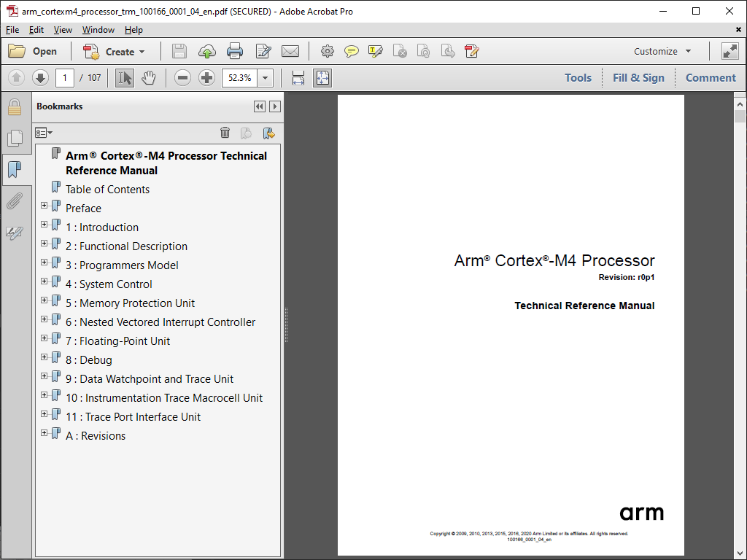Click the zoom percentage field 52.3%
Viewport: 747px width, 560px height.
[x=239, y=77]
